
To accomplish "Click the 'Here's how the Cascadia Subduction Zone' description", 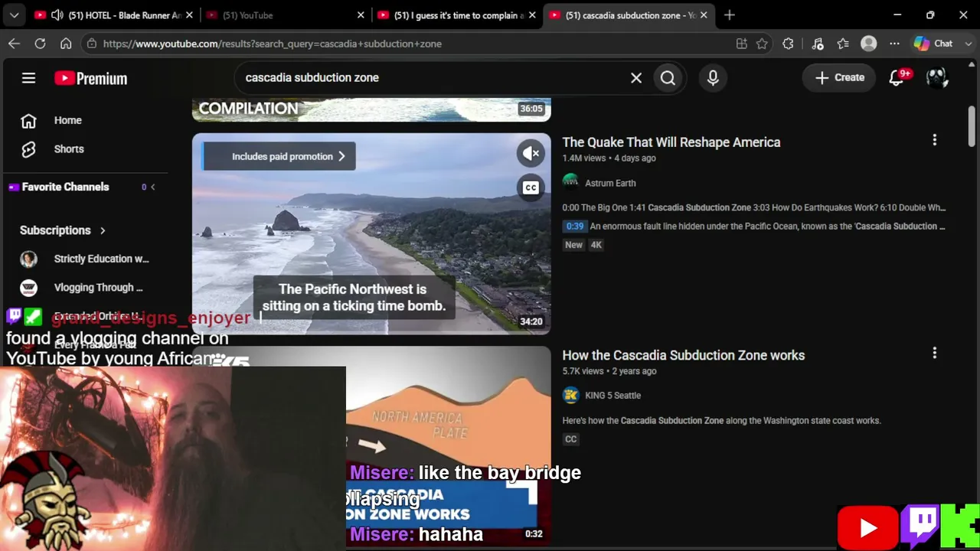I will point(721,420).
